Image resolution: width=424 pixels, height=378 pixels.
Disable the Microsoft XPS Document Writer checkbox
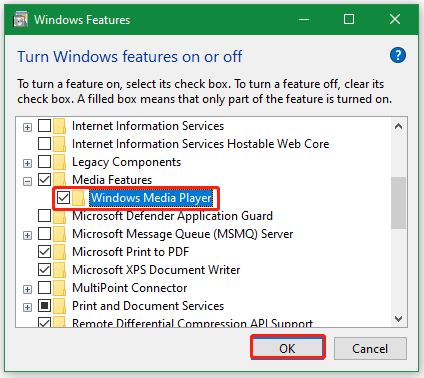pos(44,270)
